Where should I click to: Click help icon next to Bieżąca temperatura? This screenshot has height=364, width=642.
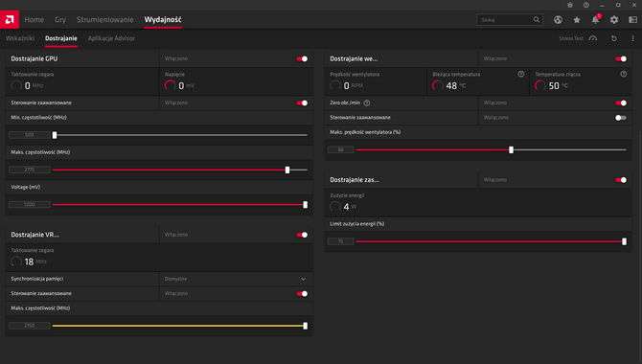[x=521, y=74]
